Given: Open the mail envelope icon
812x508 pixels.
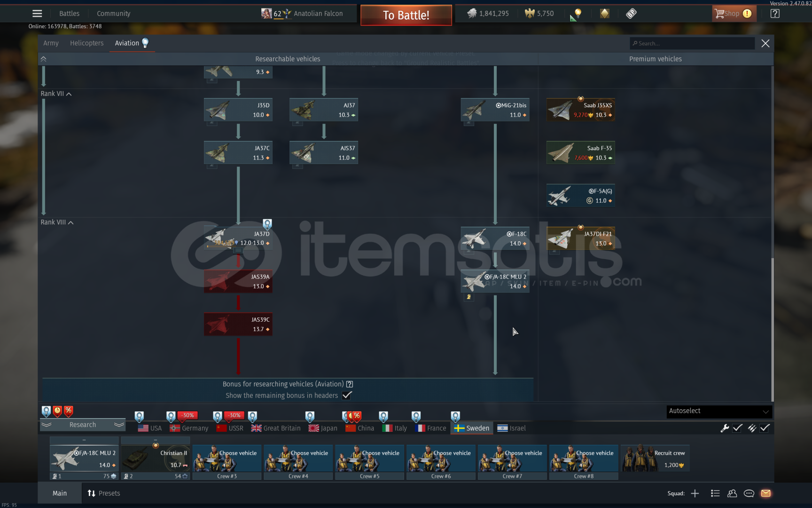Looking at the screenshot, I should pos(766,493).
